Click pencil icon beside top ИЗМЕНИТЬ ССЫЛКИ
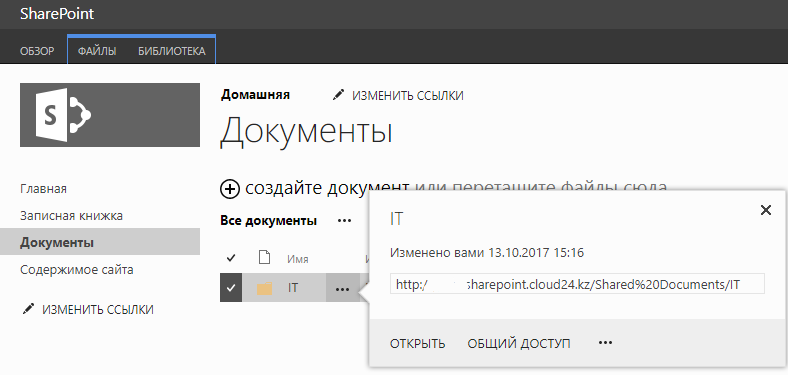The image size is (788, 375). tap(338, 95)
